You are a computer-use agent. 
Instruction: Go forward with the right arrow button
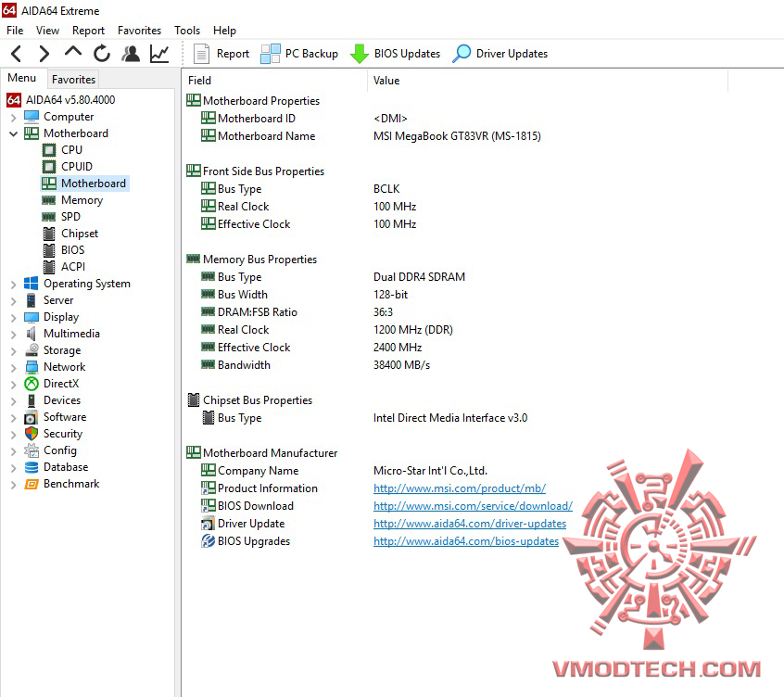[x=44, y=54]
